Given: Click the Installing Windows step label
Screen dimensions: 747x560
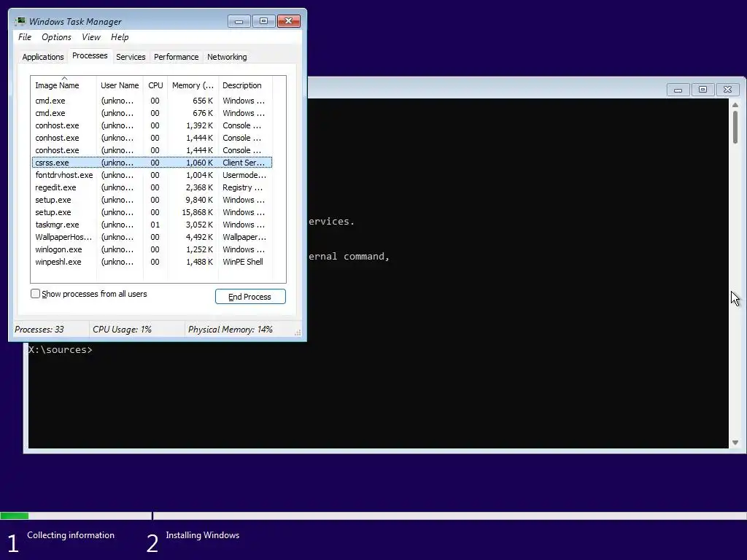Looking at the screenshot, I should 203,535.
